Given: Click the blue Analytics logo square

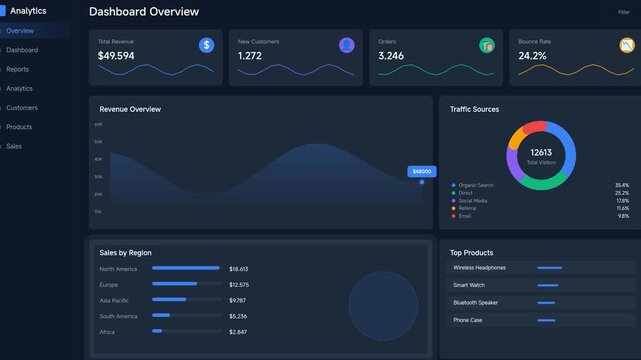Looking at the screenshot, I should [2, 11].
